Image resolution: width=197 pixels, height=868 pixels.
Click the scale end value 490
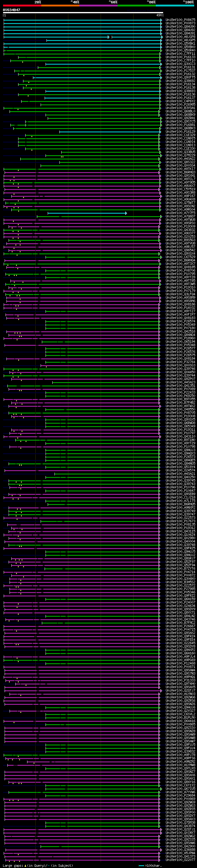(x=159, y=15)
